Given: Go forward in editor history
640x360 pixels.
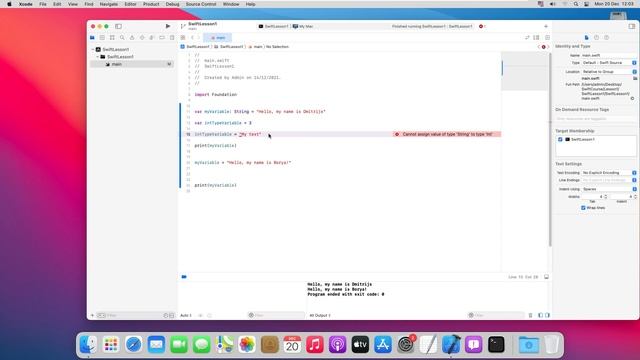Looking at the screenshot, I should [199, 38].
